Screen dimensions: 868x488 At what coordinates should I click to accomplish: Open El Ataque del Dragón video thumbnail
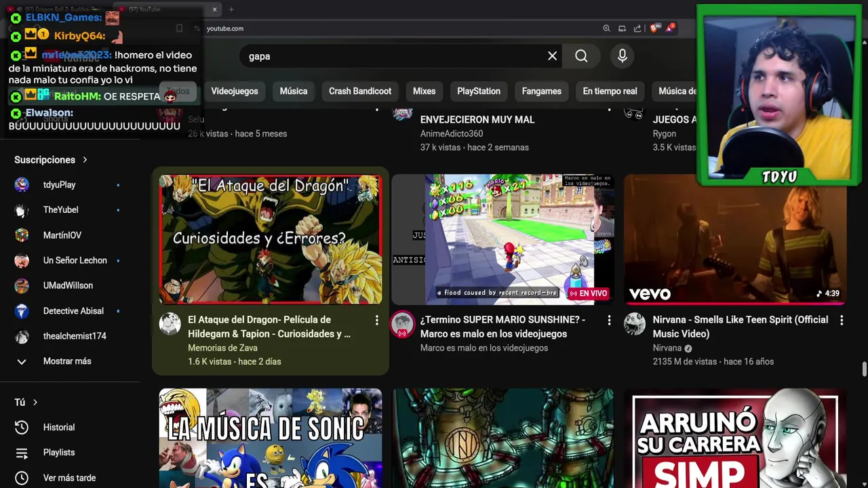pos(271,239)
